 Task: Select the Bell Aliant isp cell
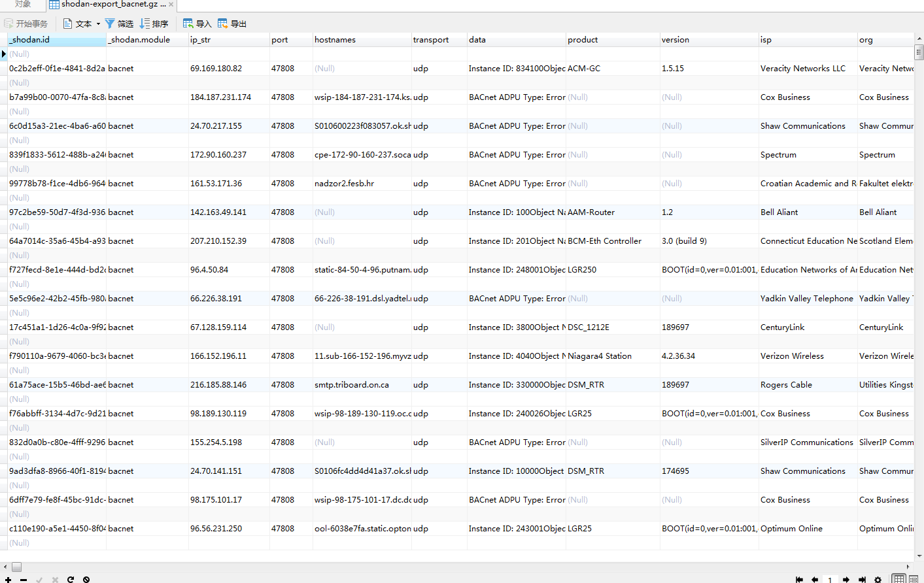[808, 212]
